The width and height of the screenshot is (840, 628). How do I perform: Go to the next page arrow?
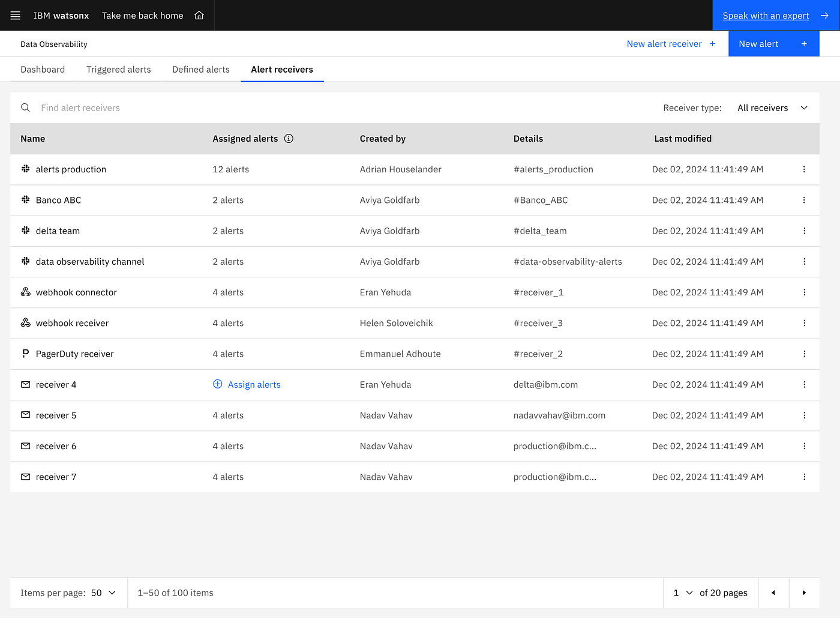point(804,593)
